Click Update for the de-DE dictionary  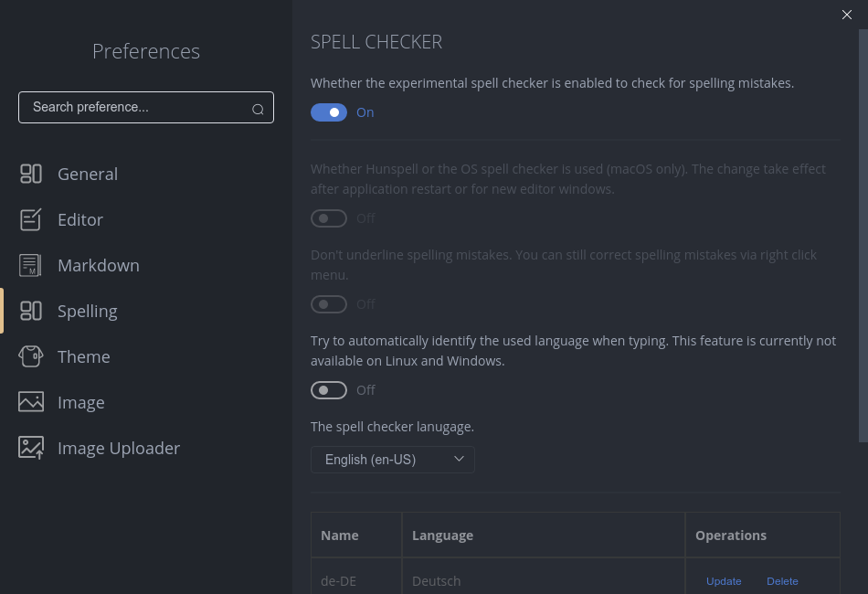724,581
